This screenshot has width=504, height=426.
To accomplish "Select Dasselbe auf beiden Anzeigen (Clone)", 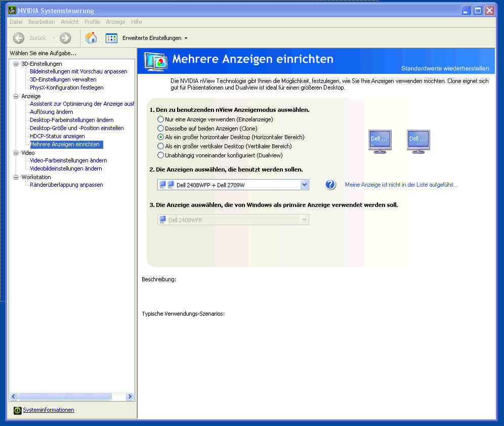I will point(160,128).
